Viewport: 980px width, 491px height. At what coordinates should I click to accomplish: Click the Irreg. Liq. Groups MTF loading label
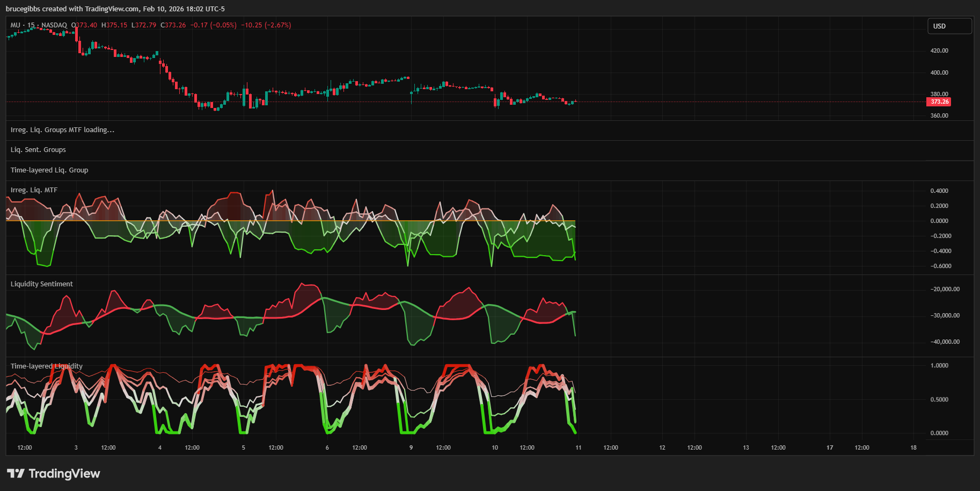coord(62,130)
